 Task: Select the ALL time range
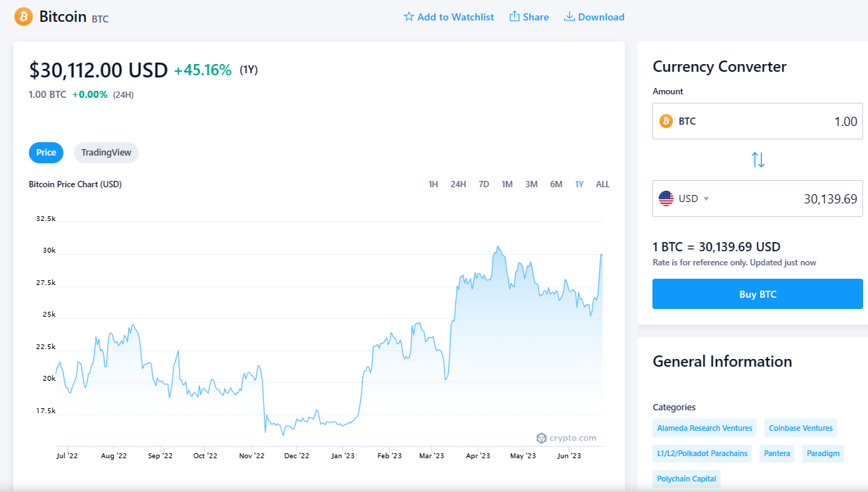[602, 184]
